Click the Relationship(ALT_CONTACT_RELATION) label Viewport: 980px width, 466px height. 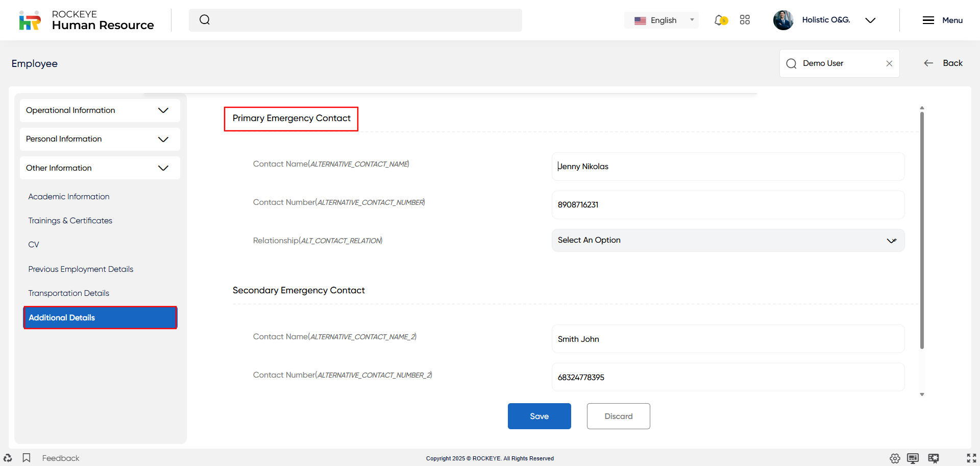(x=317, y=241)
